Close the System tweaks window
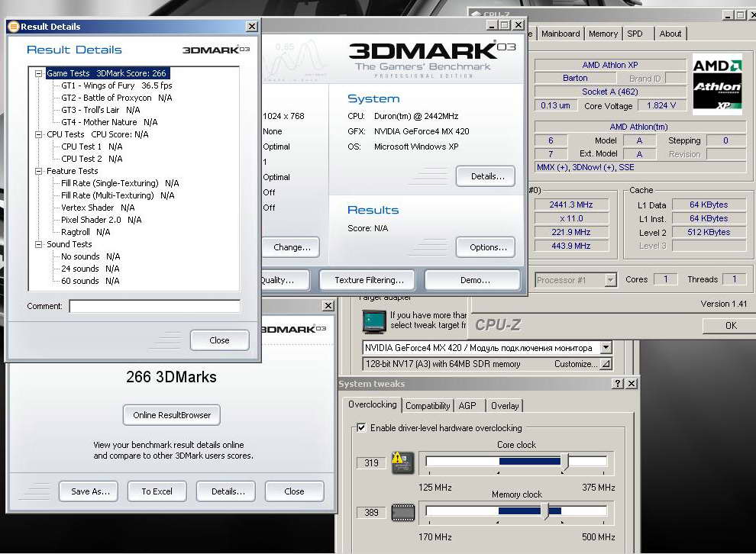 (632, 384)
